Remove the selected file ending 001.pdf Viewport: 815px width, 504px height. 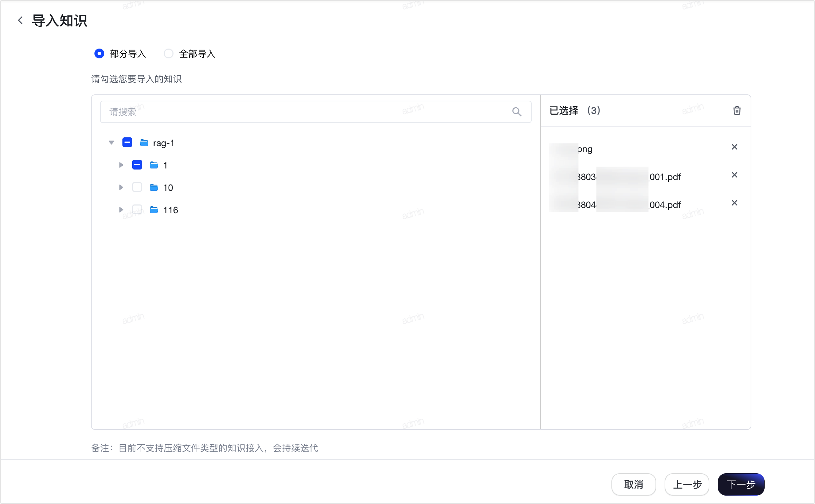[x=734, y=175]
